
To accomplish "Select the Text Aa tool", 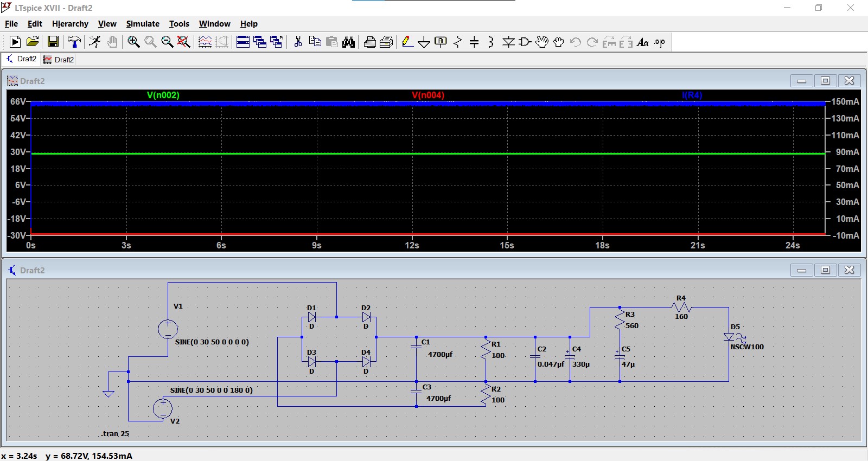I will (x=643, y=42).
